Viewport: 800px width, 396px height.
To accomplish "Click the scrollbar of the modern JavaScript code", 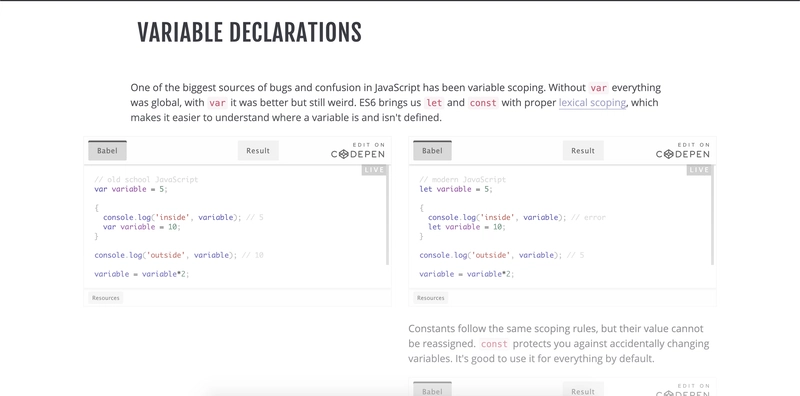I will [713, 215].
